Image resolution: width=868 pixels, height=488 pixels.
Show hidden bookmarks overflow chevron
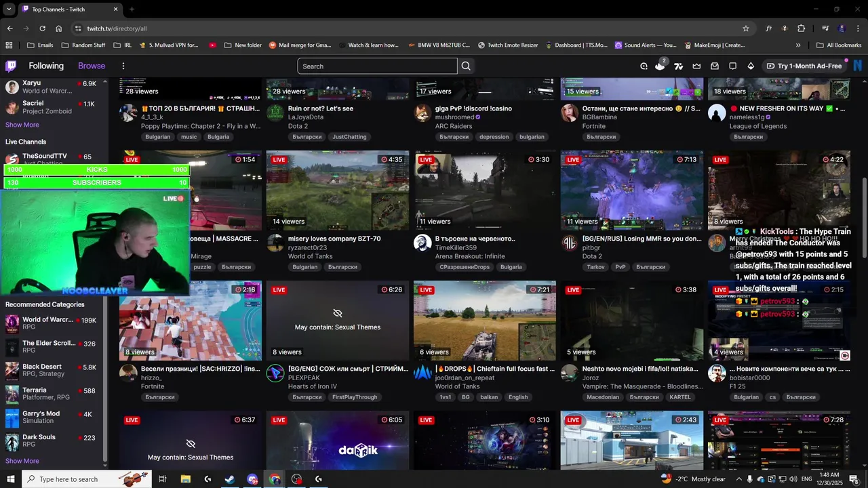pos(798,45)
